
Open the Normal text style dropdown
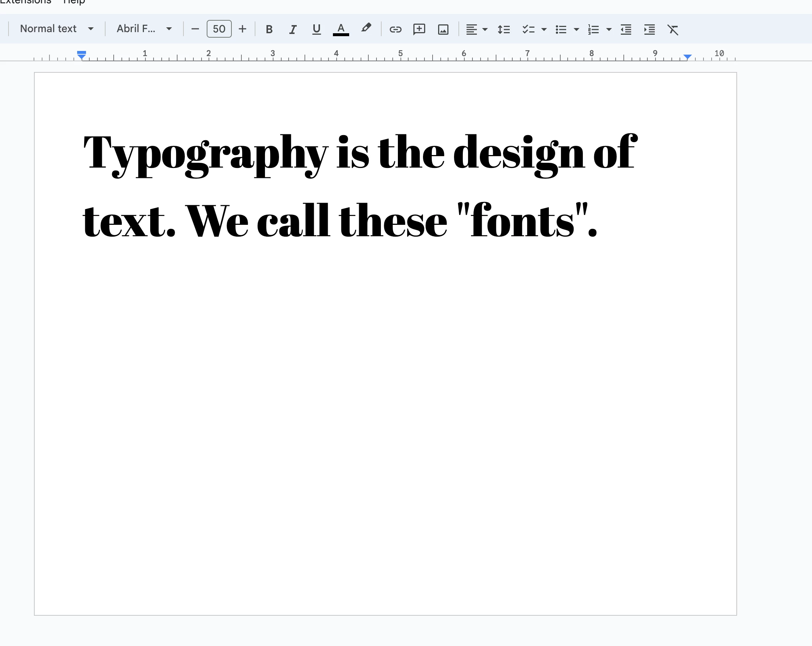pos(56,29)
